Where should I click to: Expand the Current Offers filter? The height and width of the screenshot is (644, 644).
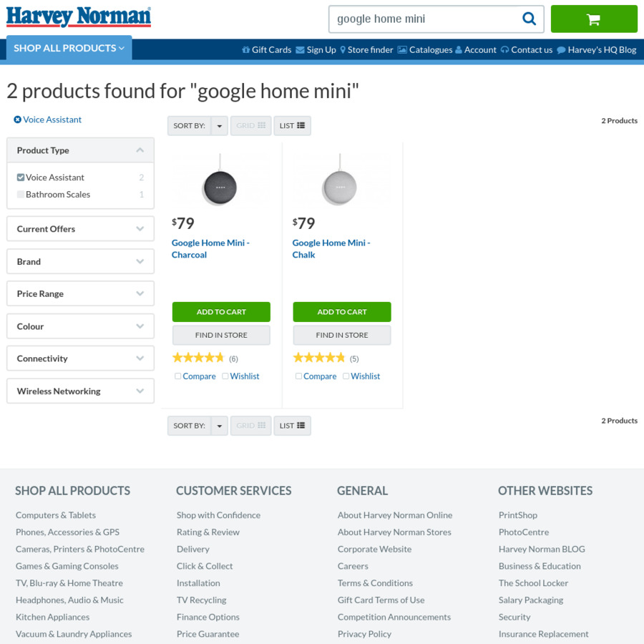coord(80,229)
